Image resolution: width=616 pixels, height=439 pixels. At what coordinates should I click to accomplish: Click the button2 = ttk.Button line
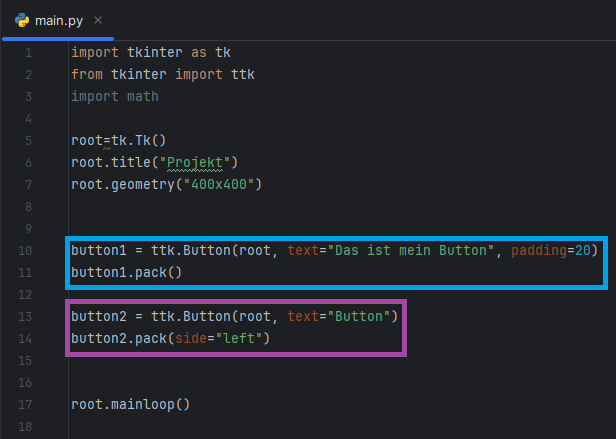click(235, 316)
